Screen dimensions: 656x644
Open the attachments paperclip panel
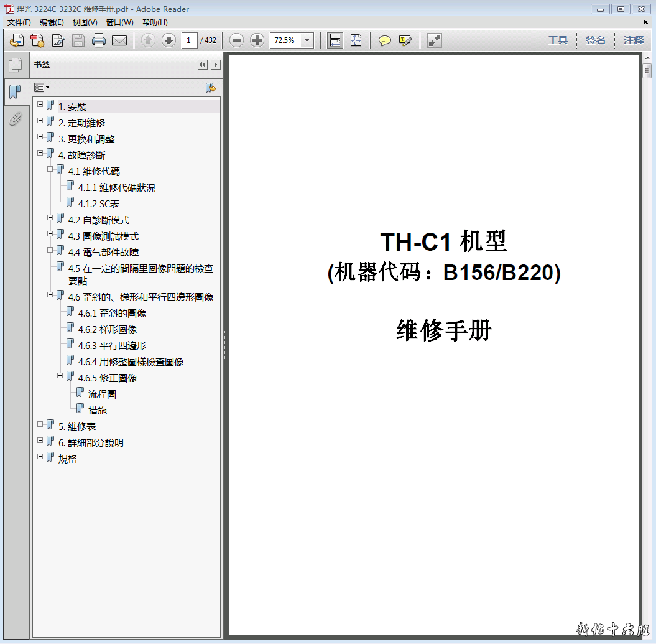[15, 119]
